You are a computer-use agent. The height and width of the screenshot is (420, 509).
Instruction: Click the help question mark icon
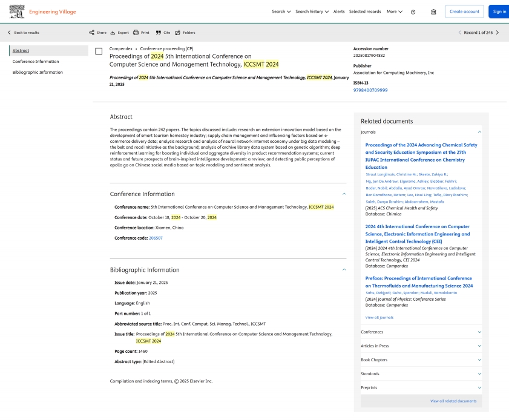[413, 11]
